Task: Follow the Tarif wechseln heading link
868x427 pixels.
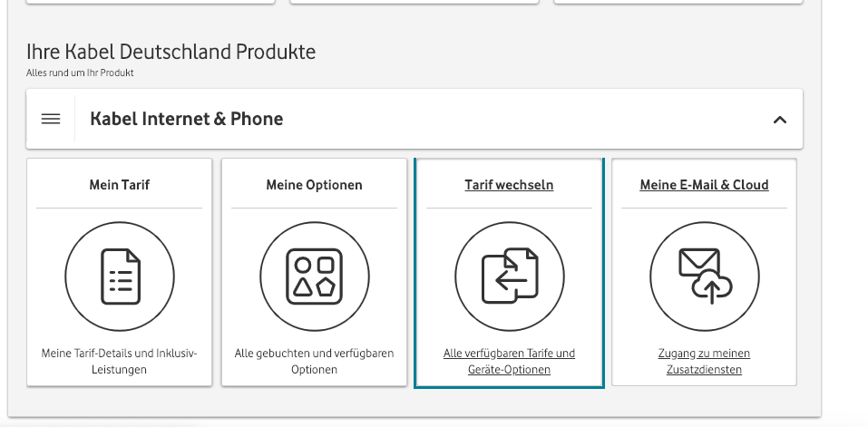Action: [509, 185]
